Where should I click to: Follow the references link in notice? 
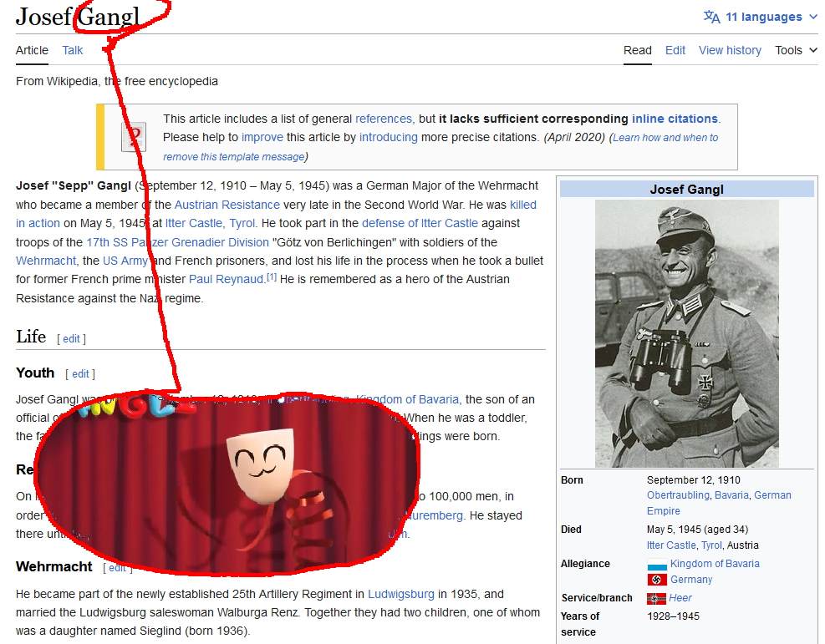click(x=383, y=119)
